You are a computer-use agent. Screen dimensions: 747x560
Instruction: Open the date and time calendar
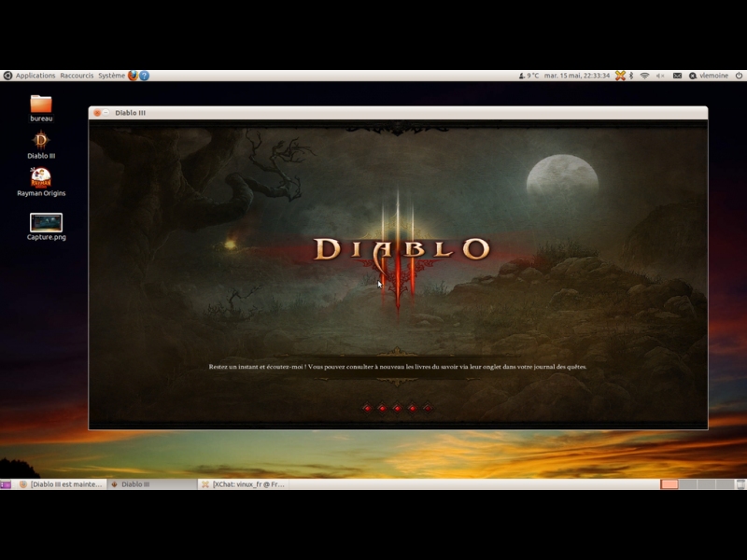tap(576, 76)
